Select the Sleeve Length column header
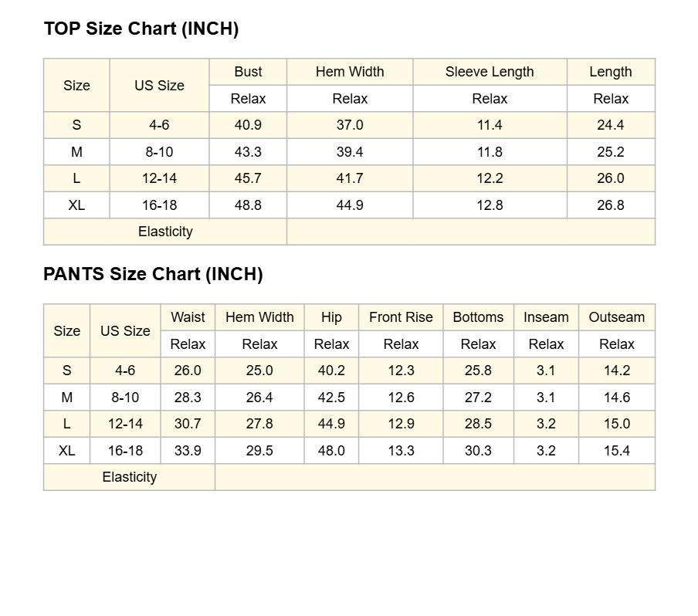Image resolution: width=698 pixels, height=616 pixels. (x=490, y=72)
